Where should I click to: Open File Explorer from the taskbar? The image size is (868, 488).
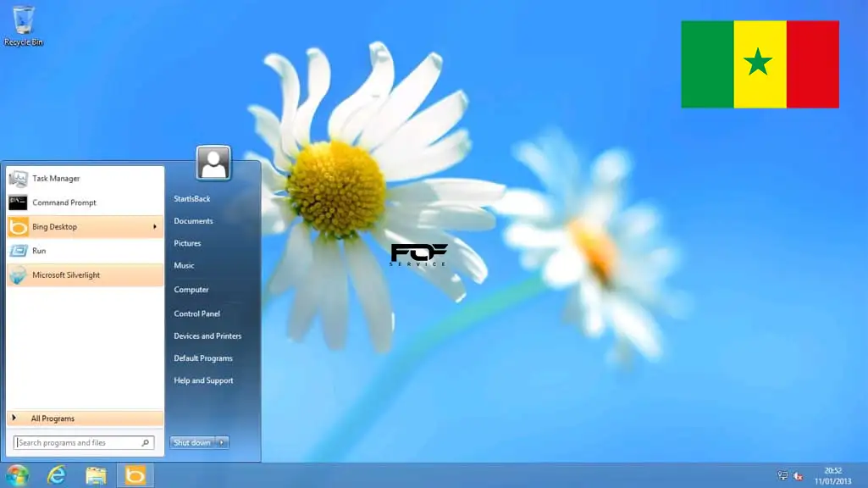point(95,475)
